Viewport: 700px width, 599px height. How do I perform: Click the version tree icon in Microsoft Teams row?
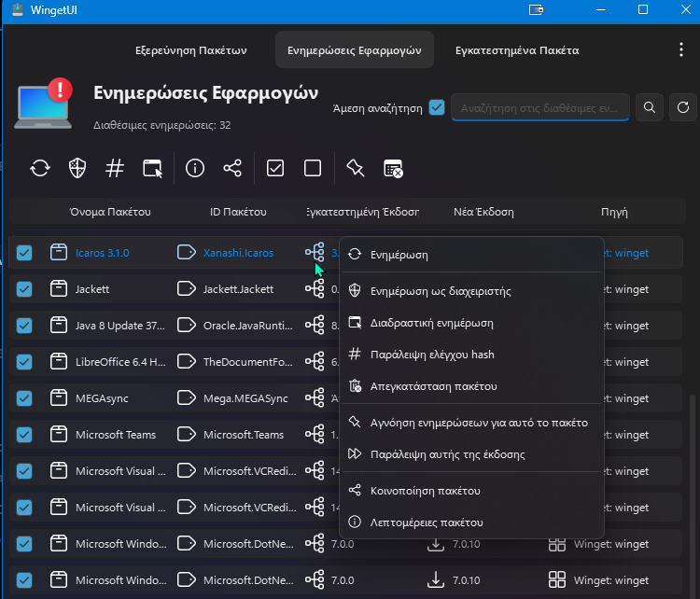click(315, 434)
